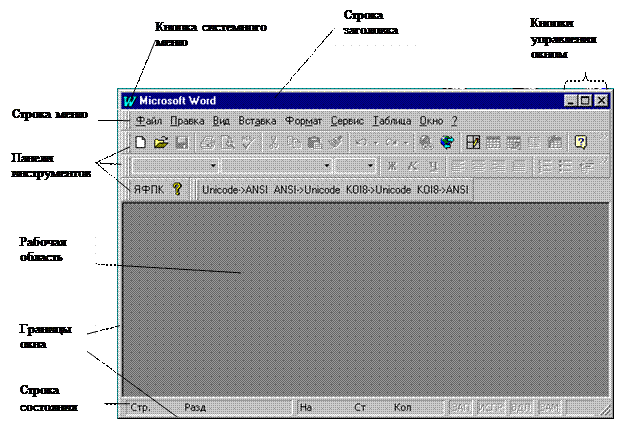Open the Word system menu icon
Image resolution: width=617 pixels, height=423 pixels.
129,101
